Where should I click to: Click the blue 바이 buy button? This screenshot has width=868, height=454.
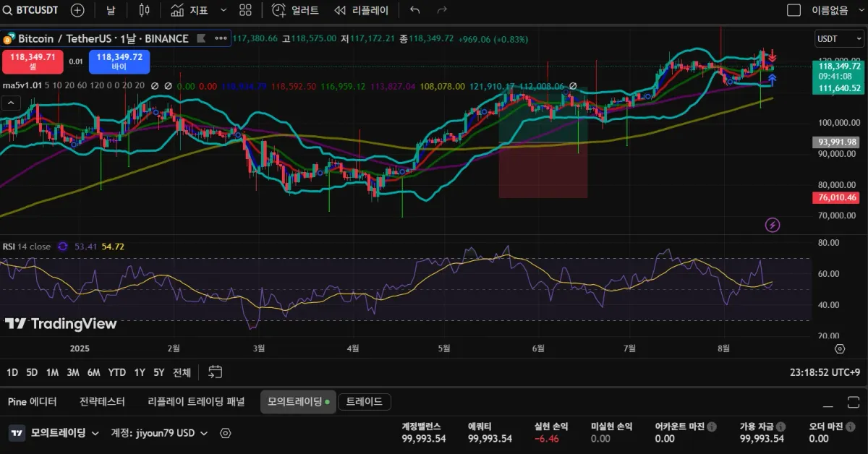pos(119,61)
